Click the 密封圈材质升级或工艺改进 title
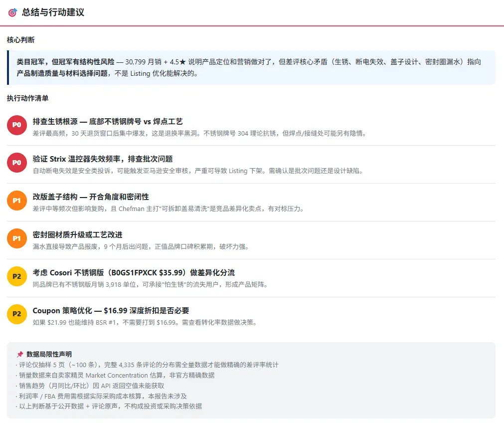Viewport: 504px width, 424px height. (77, 235)
